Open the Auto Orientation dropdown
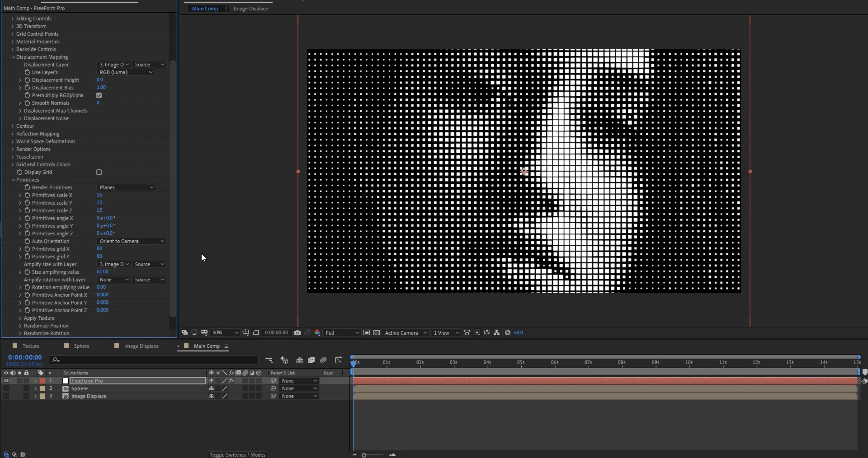The width and height of the screenshot is (868, 458). (x=131, y=241)
